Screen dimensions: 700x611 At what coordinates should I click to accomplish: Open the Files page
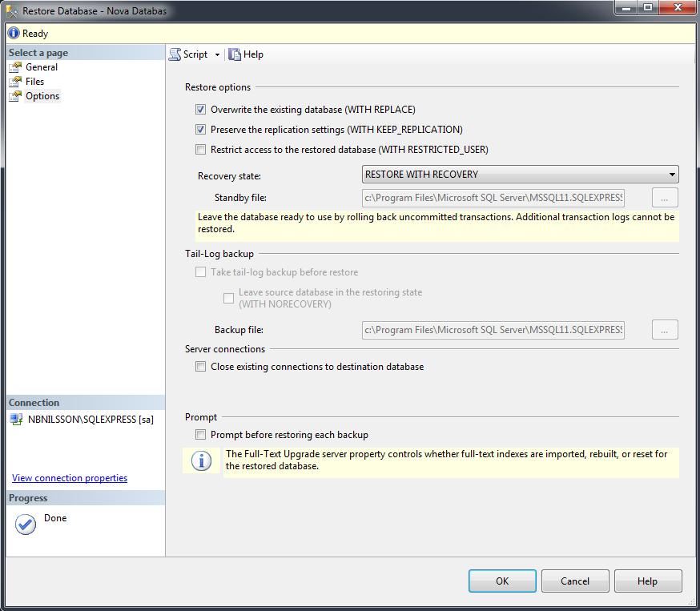pos(34,82)
